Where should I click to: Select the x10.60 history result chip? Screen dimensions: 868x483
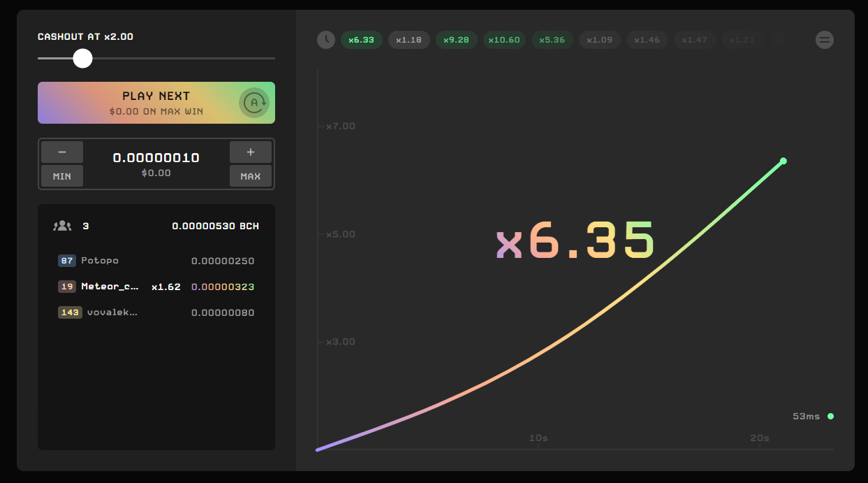pos(504,40)
